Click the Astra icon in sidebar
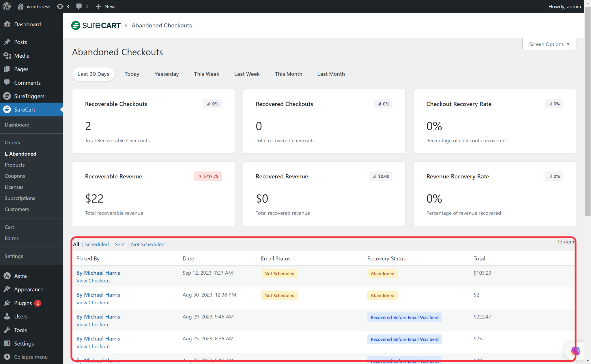Screen dimensions: 591x364 click(7, 276)
